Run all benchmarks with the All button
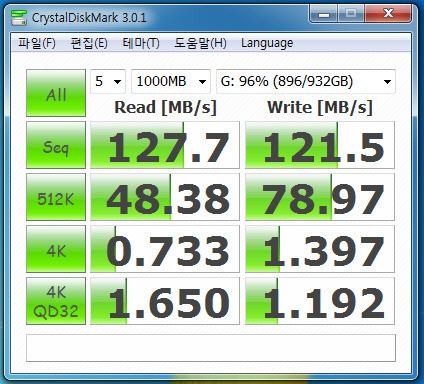 (56, 93)
